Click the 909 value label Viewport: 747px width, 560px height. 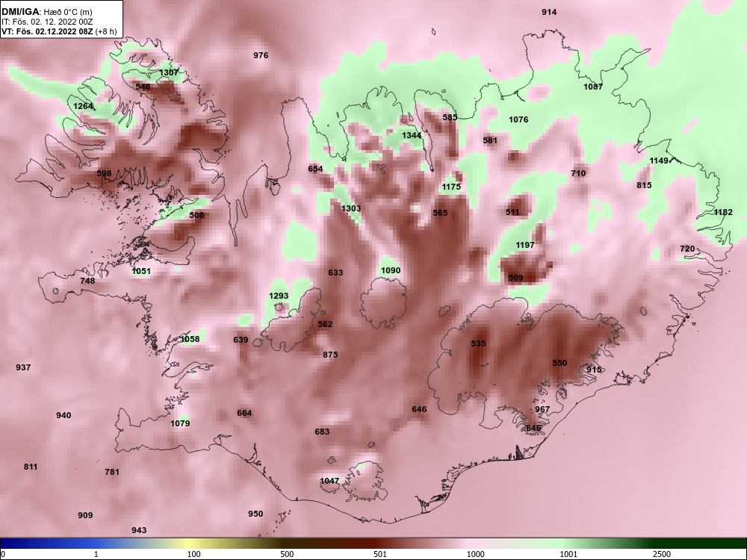coord(85,514)
